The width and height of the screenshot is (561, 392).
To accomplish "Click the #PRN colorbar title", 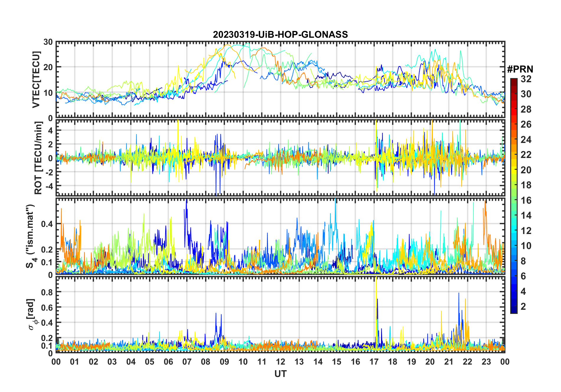I will (x=520, y=69).
